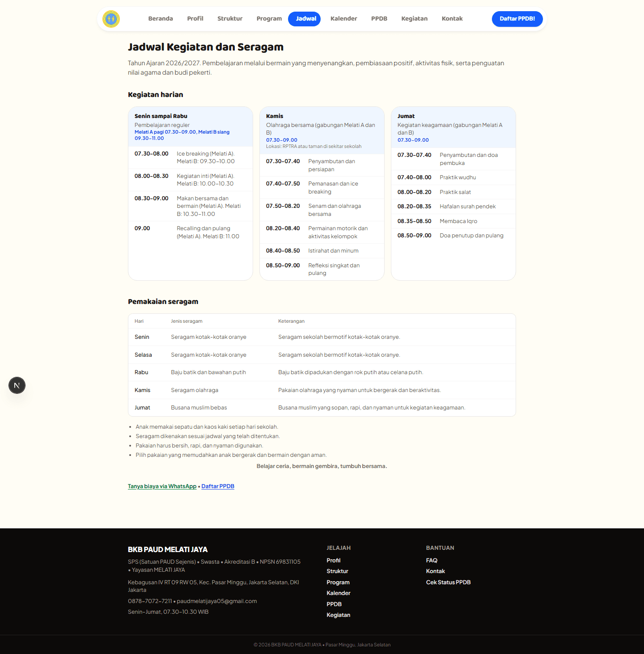644x654 pixels.
Task: Follow the Daftar PPDB text link
Action: 218,486
